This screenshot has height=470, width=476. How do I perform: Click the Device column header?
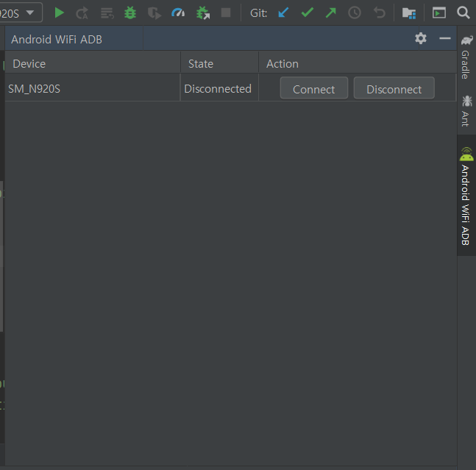click(93, 63)
